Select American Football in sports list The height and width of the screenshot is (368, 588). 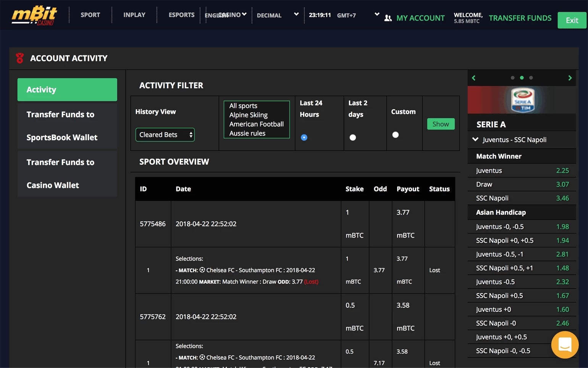click(257, 124)
